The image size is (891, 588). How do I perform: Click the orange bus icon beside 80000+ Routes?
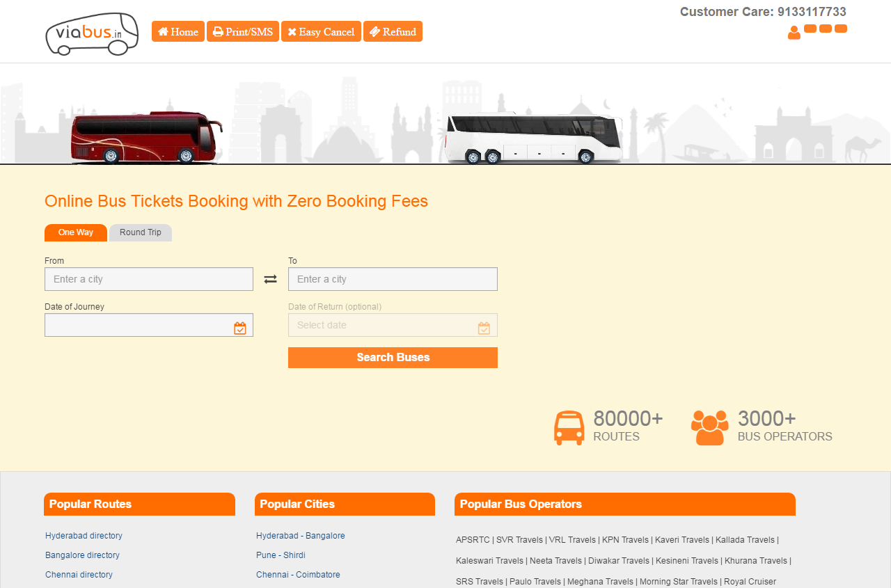click(x=569, y=428)
